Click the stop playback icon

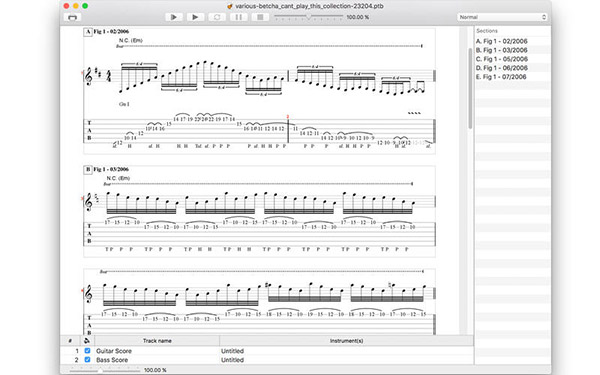click(260, 17)
